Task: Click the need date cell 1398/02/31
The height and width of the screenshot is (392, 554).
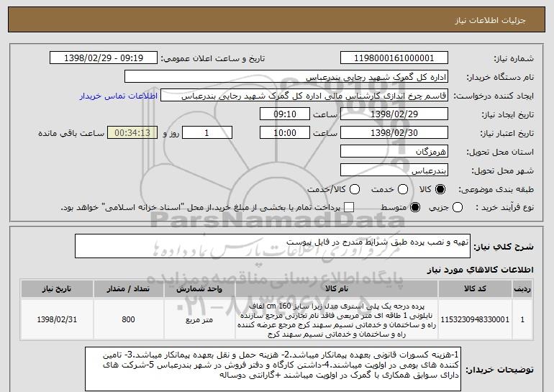Action: point(57,319)
